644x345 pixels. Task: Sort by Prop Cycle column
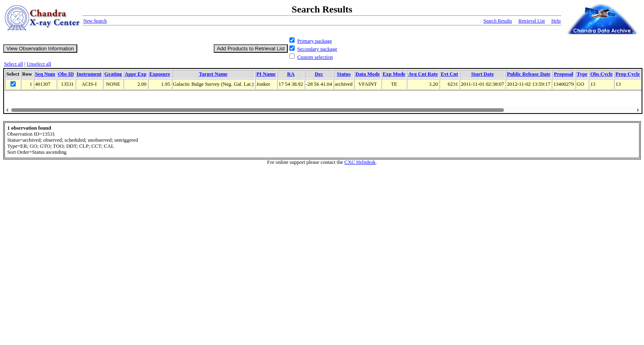pyautogui.click(x=627, y=74)
